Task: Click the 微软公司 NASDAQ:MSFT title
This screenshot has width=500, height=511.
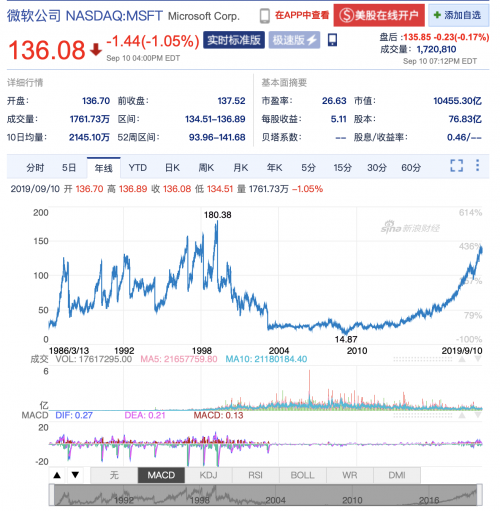Action: click(x=85, y=16)
